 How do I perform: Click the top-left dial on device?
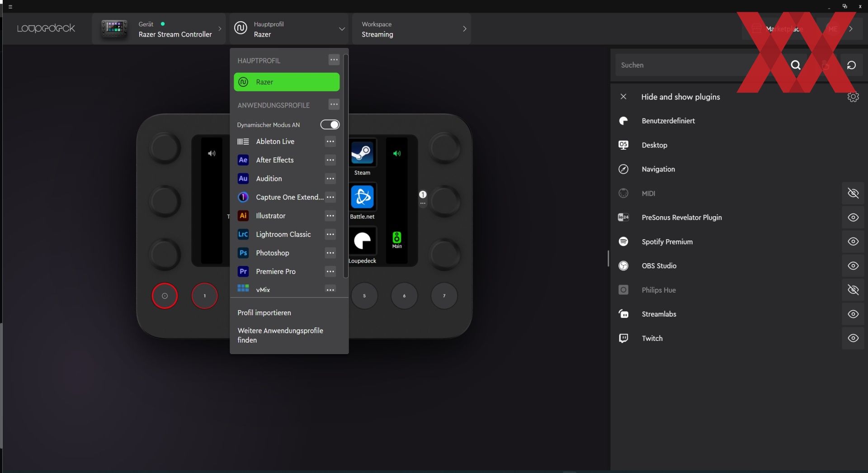(165, 148)
